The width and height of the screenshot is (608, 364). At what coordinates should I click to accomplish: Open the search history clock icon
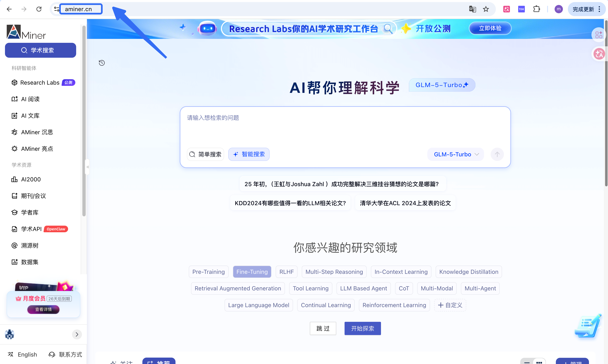tap(102, 63)
